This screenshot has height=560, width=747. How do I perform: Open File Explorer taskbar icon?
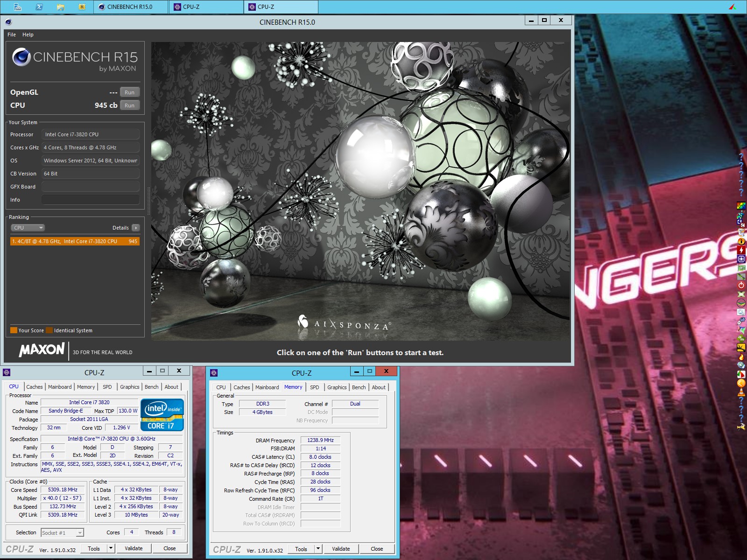(x=60, y=7)
